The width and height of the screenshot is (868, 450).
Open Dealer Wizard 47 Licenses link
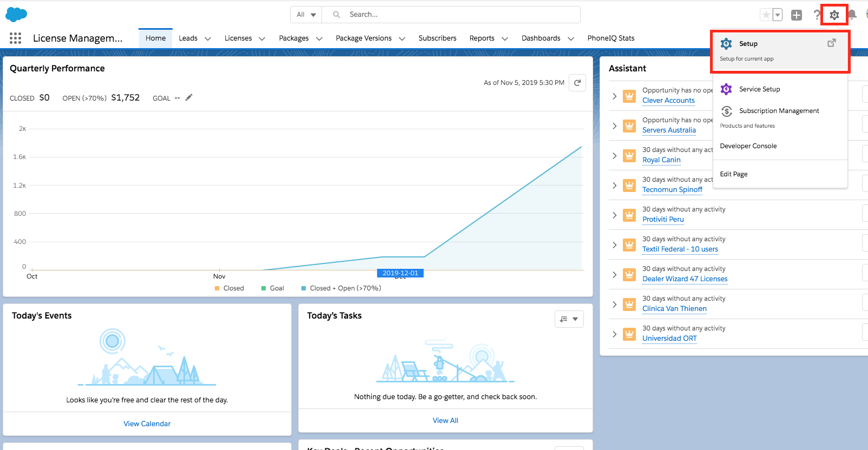(685, 279)
